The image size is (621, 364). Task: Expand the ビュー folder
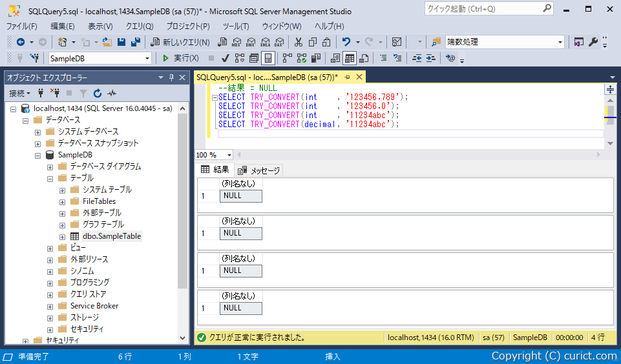(50, 248)
